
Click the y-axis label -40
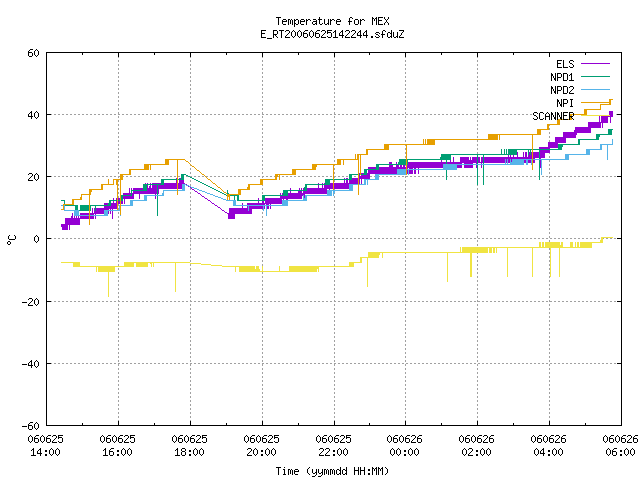(31, 364)
